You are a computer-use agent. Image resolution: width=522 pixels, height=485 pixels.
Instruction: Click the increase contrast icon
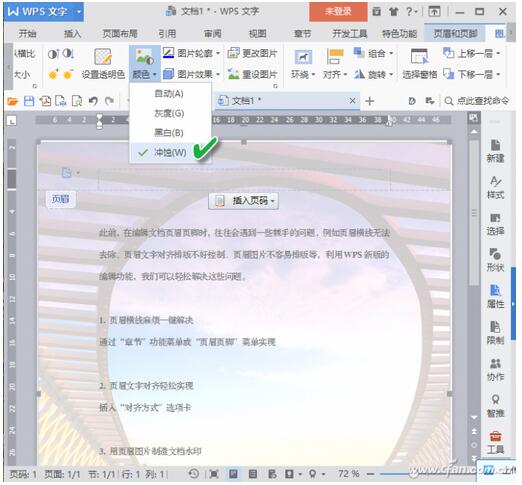53,54
